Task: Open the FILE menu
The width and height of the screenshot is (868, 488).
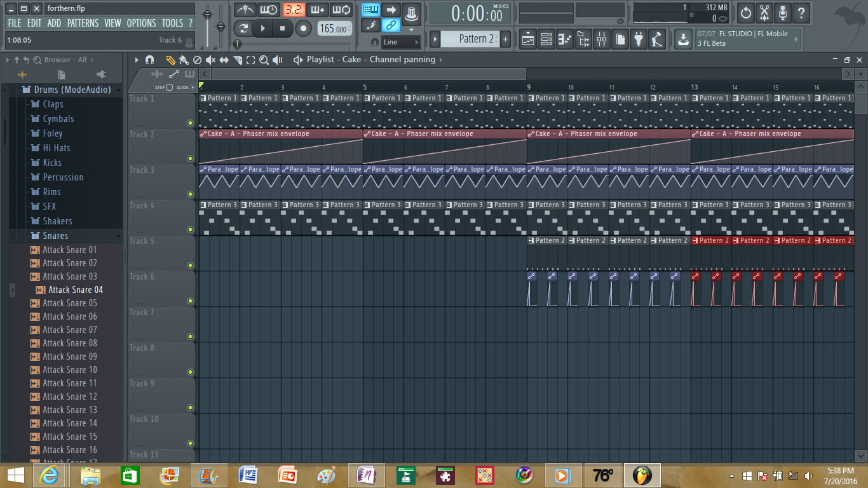Action: (15, 23)
